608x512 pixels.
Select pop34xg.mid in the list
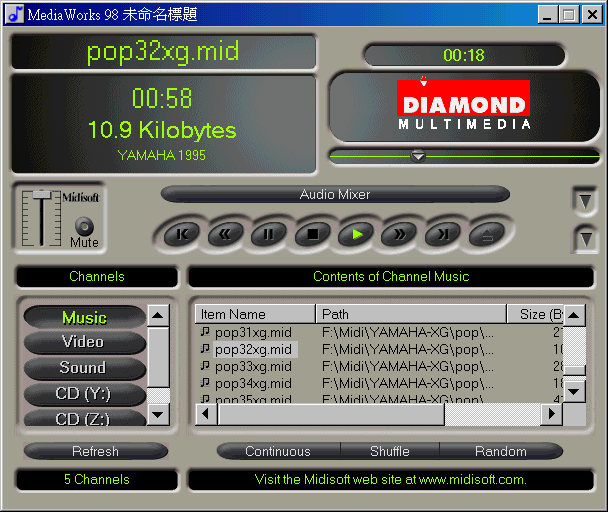coord(253,384)
